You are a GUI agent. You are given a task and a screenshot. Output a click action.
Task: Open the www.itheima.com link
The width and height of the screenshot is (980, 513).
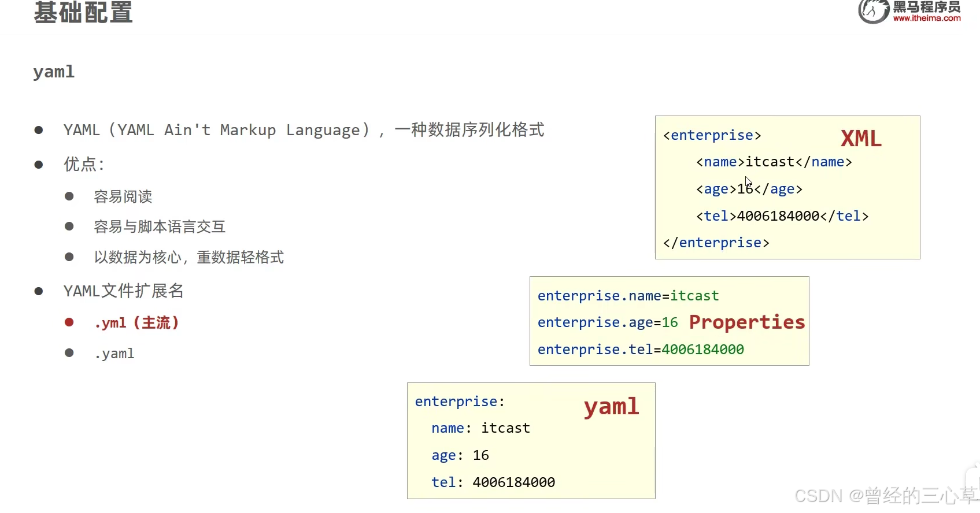(927, 18)
